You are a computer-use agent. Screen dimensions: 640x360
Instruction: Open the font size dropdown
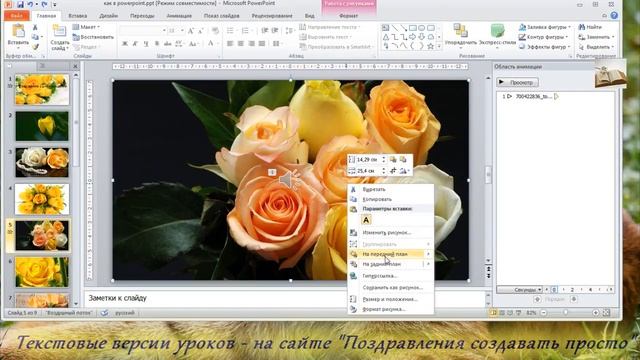(x=182, y=31)
